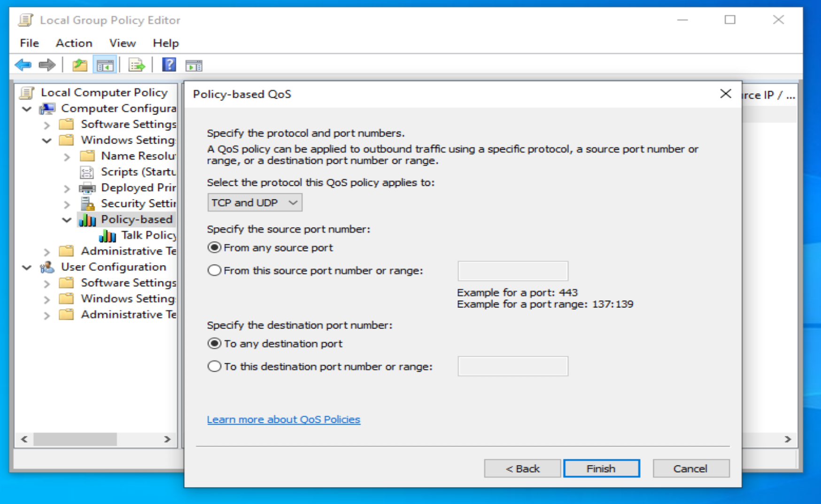Select the Talk Policy QoS item
Image resolution: width=821 pixels, height=504 pixels.
coord(148,235)
